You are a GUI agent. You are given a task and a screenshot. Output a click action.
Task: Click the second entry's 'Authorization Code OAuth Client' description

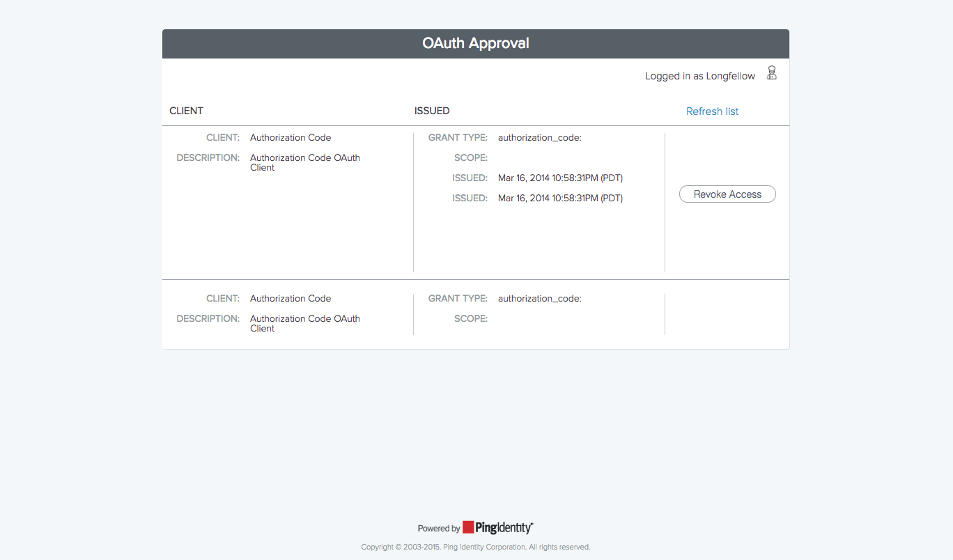(x=304, y=323)
